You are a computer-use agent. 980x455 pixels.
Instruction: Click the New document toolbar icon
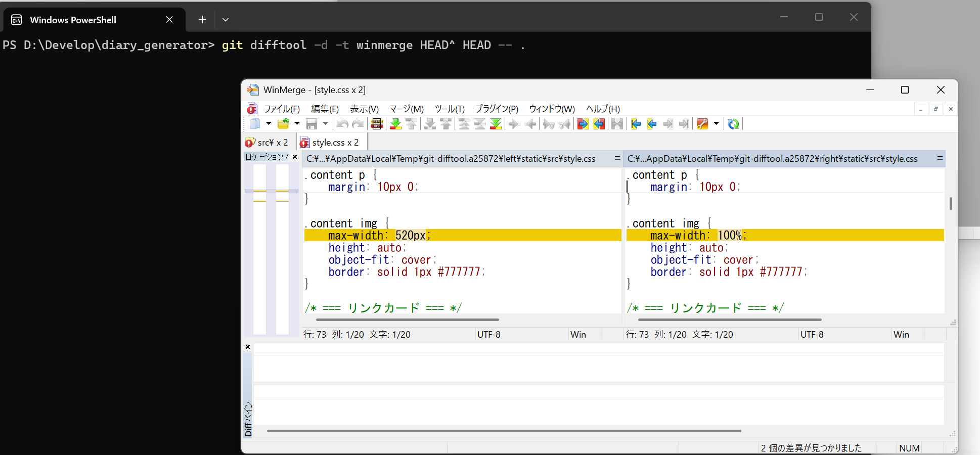[255, 124]
